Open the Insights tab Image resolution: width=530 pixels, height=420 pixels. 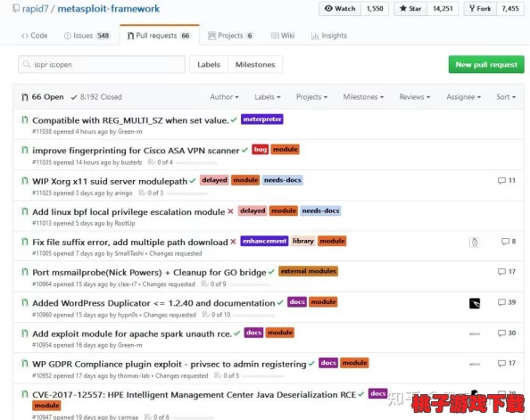click(x=329, y=36)
